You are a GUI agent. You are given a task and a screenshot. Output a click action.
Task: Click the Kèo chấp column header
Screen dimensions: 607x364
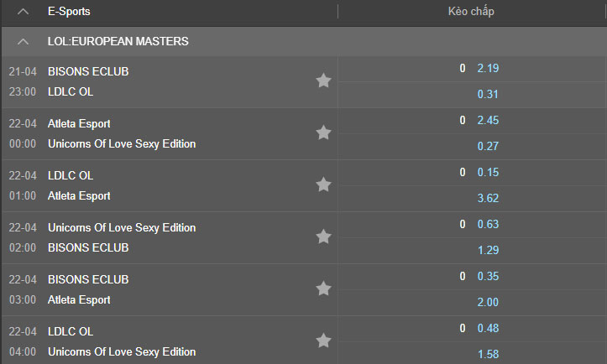point(472,12)
